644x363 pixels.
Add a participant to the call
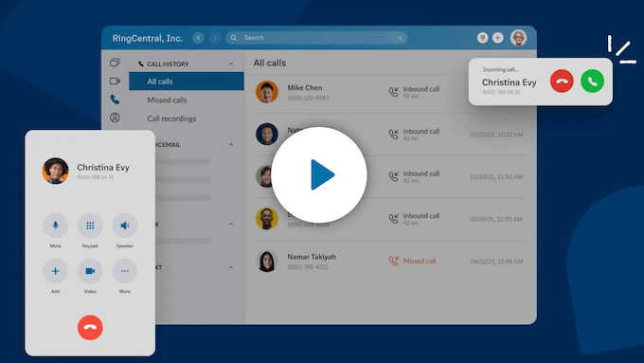click(x=56, y=271)
